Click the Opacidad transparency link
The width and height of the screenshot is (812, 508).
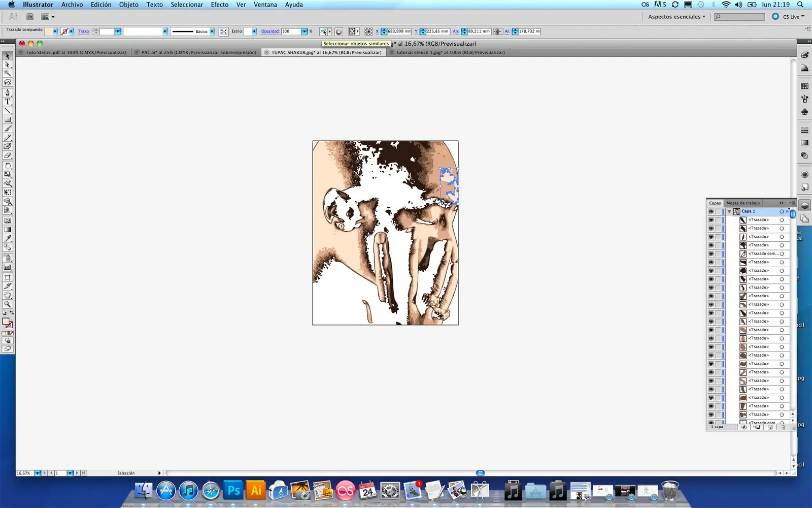(x=270, y=31)
